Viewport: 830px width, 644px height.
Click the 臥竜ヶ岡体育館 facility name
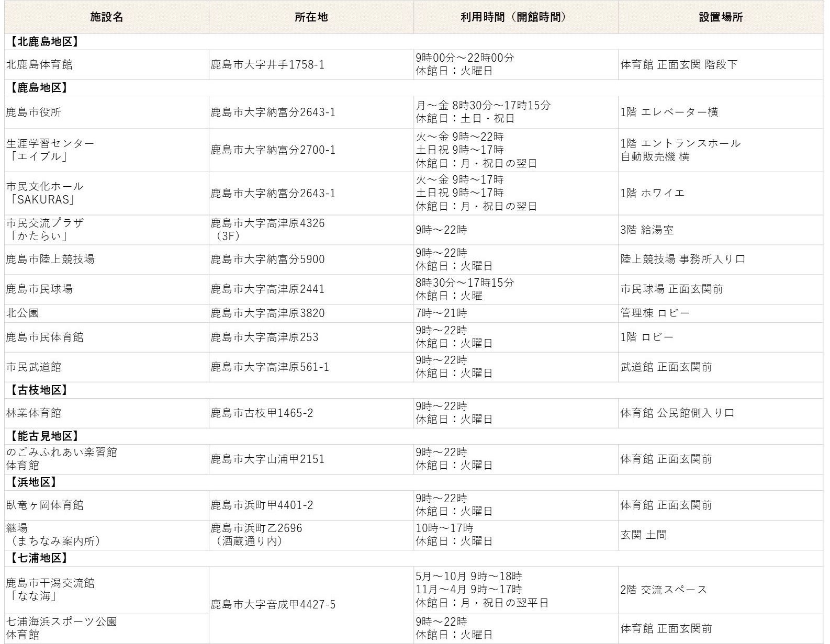[x=45, y=505]
